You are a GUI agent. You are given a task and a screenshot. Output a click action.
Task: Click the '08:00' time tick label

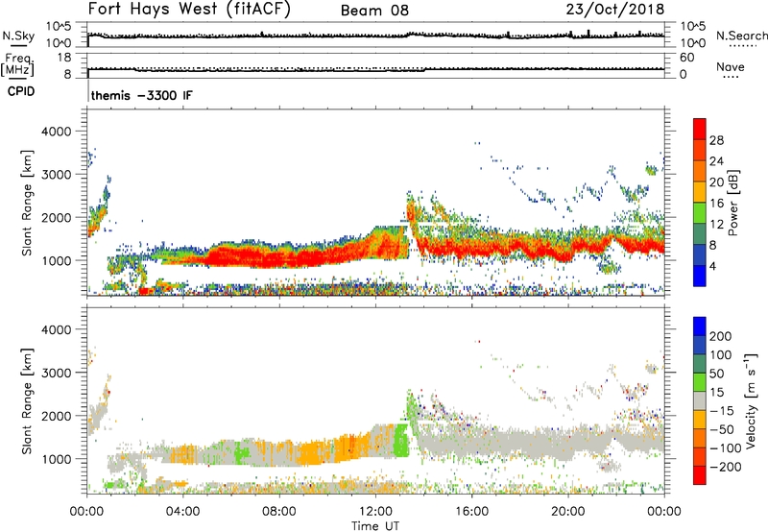click(x=279, y=512)
